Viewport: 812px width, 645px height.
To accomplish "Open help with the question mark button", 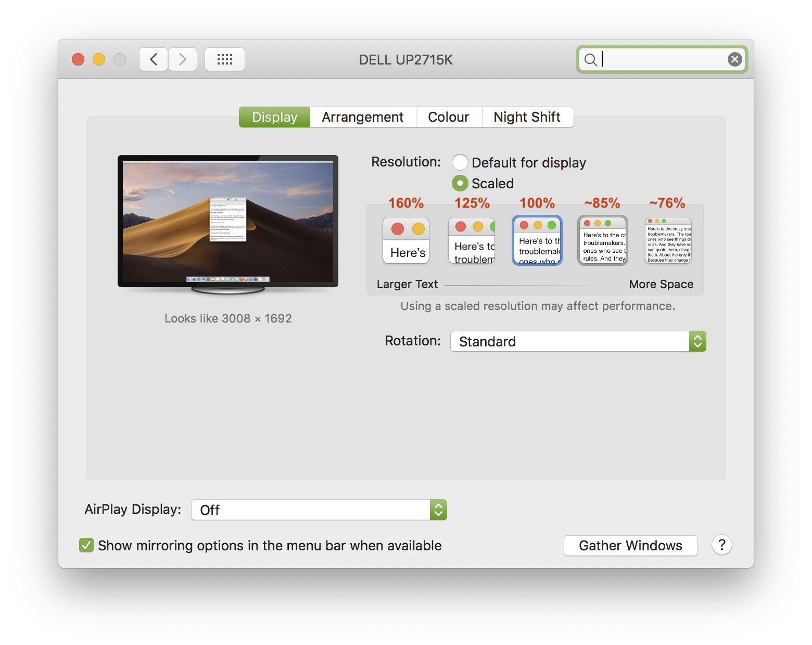I will (722, 545).
